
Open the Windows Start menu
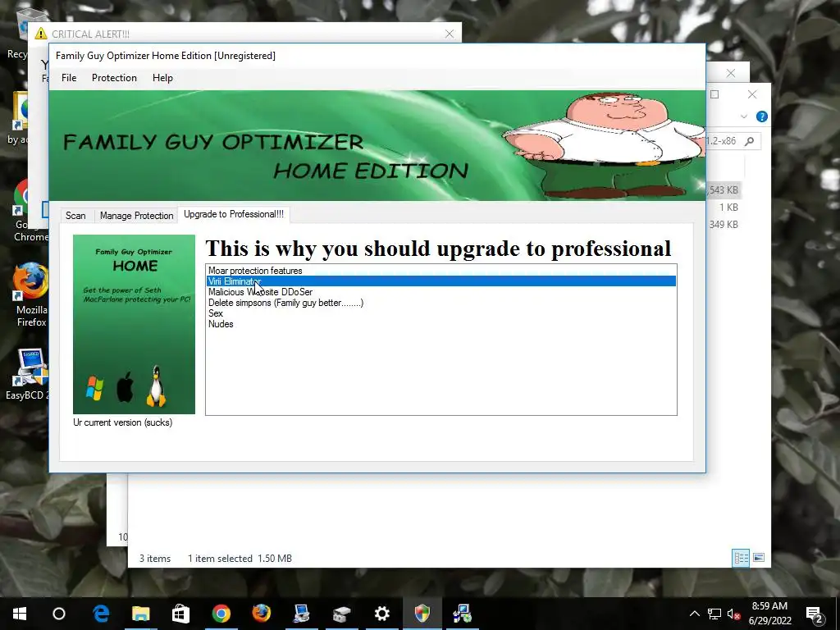coord(20,614)
